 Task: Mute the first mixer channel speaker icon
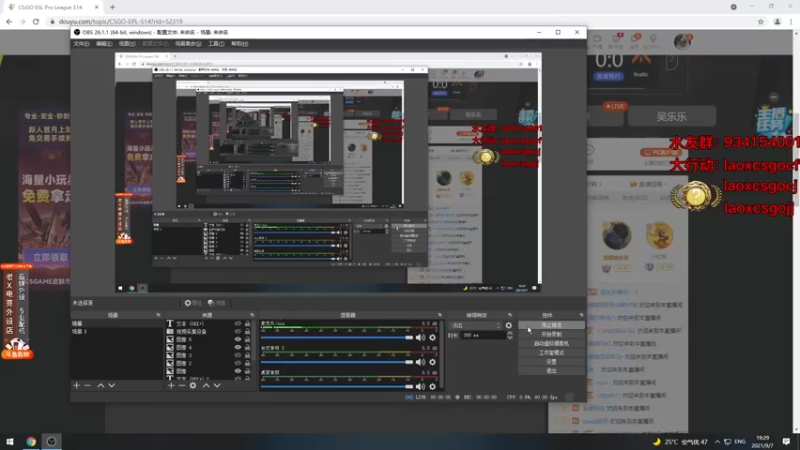click(x=420, y=337)
